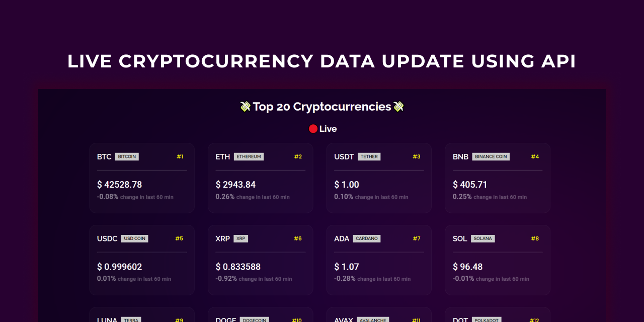Select the BITCOIN badge on the BTC card

(127, 156)
